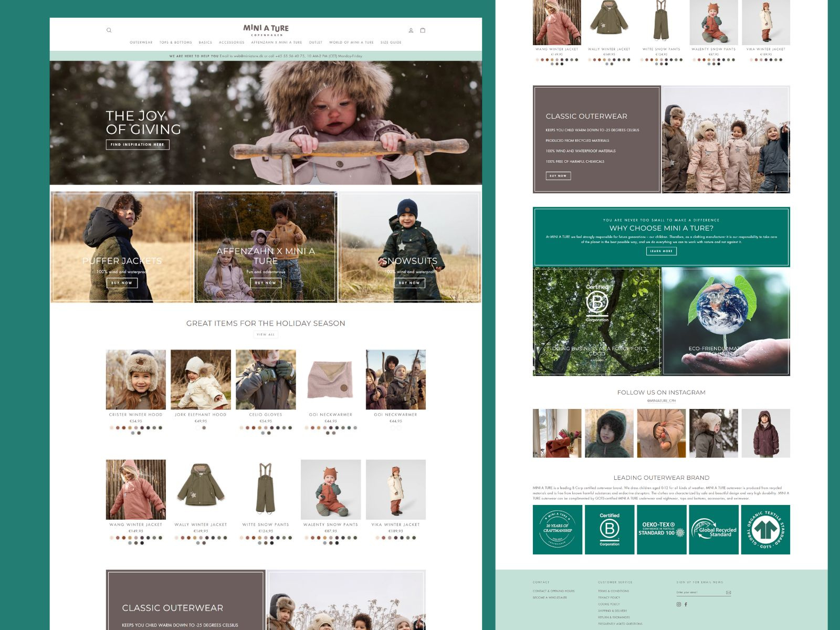Open the Accessories menu
The width and height of the screenshot is (840, 630).
click(232, 43)
